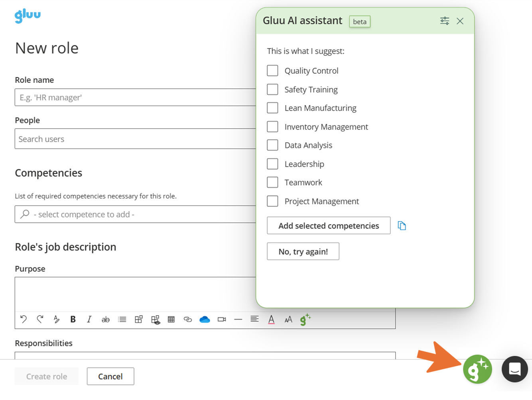Click the Cancel button
Screen dimensions: 532x400
[x=110, y=376]
